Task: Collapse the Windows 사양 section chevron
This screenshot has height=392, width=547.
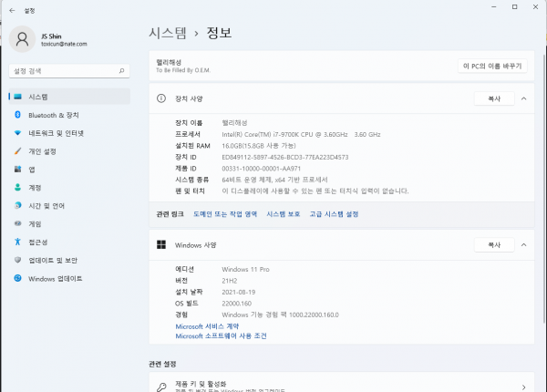Action: pos(523,245)
